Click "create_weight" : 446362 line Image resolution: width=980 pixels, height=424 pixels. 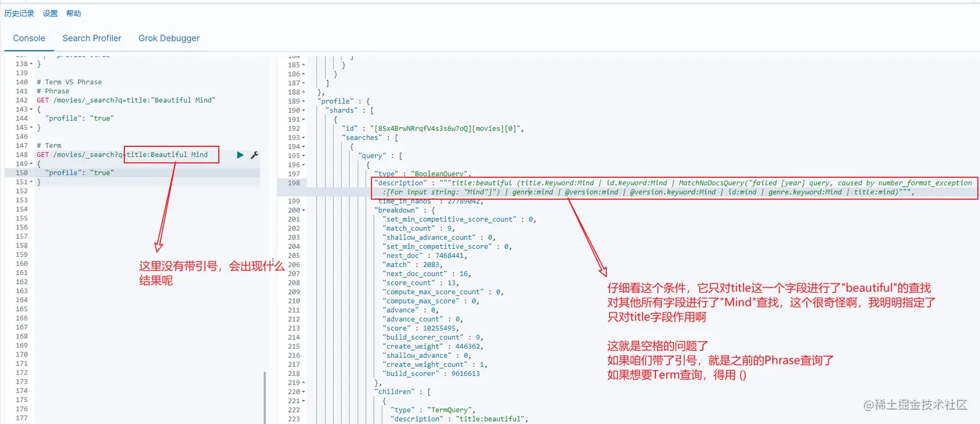433,347
